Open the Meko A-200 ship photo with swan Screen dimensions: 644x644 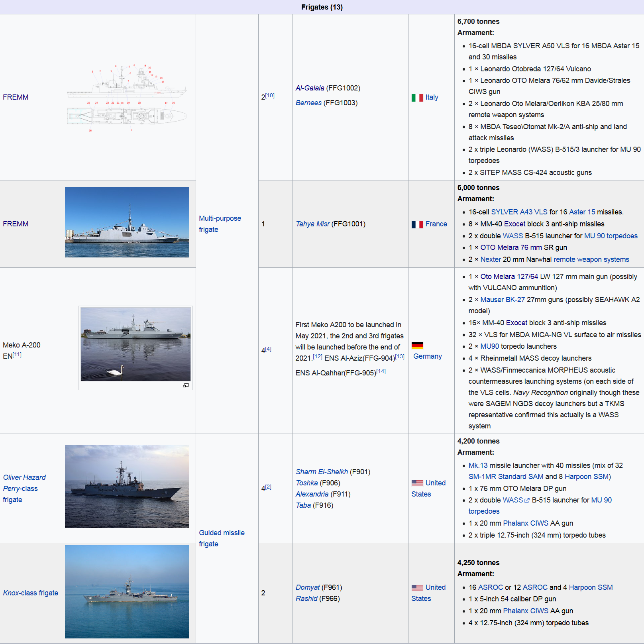pos(135,344)
